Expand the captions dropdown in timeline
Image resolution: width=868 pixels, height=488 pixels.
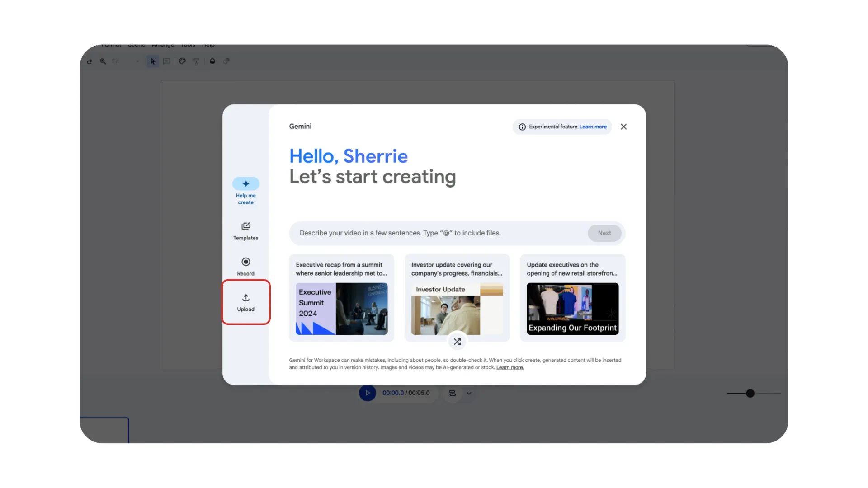point(468,393)
